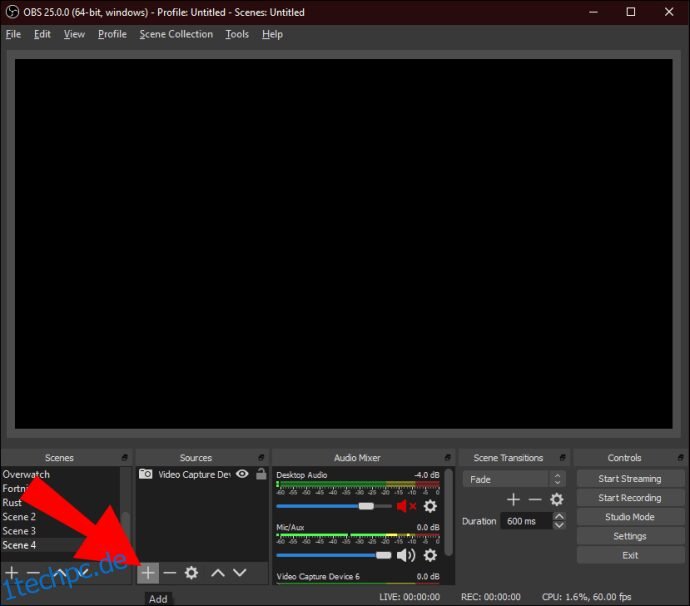Open the File menu
The image size is (690, 606).
point(13,34)
